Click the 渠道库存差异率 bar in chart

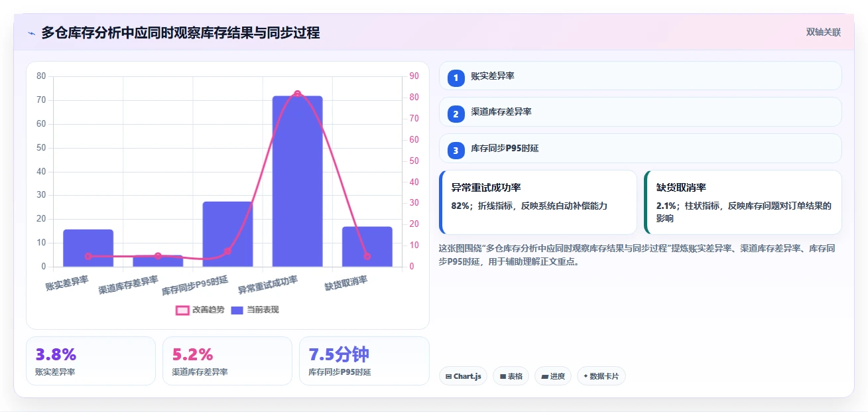pyautogui.click(x=158, y=261)
